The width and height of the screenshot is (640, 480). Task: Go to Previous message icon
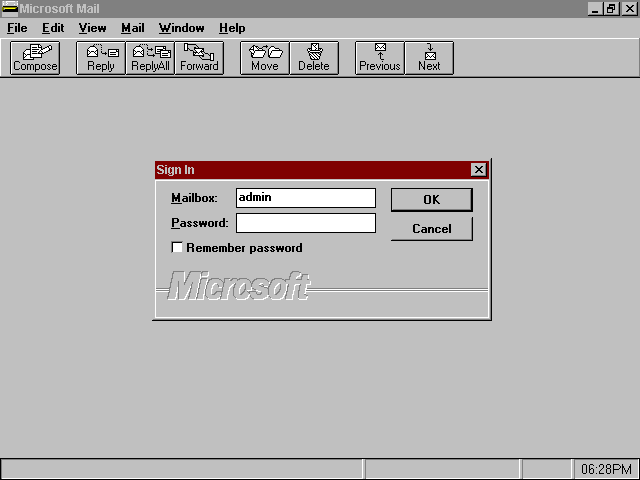coord(380,57)
